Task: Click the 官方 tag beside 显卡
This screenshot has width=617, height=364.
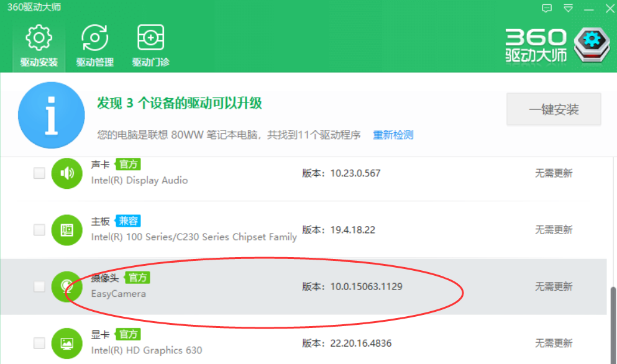Action: tap(129, 334)
